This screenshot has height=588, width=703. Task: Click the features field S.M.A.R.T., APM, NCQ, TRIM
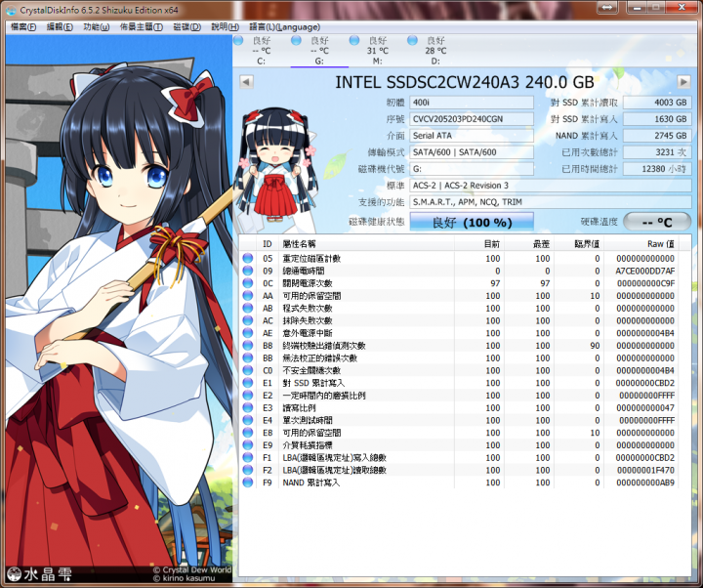tap(550, 202)
